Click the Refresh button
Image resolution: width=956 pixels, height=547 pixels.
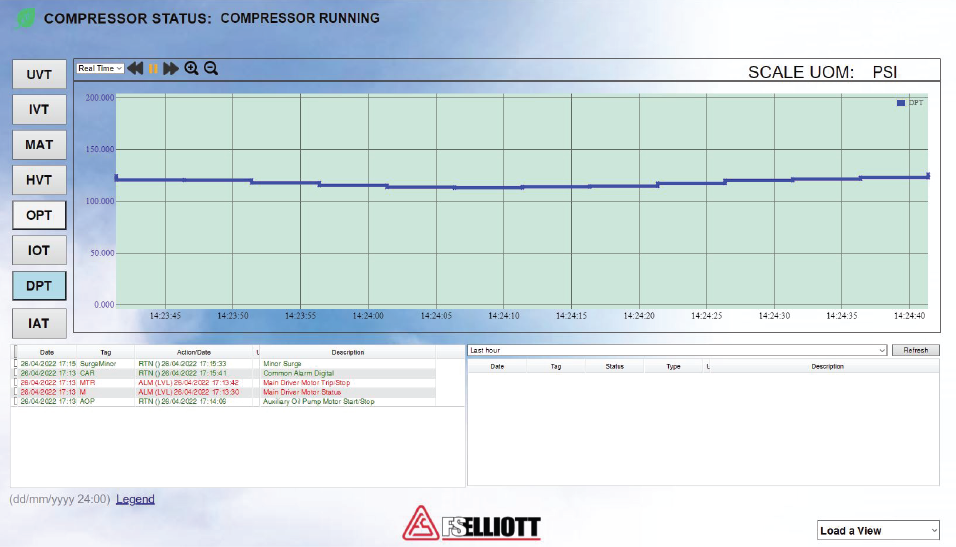(x=915, y=350)
